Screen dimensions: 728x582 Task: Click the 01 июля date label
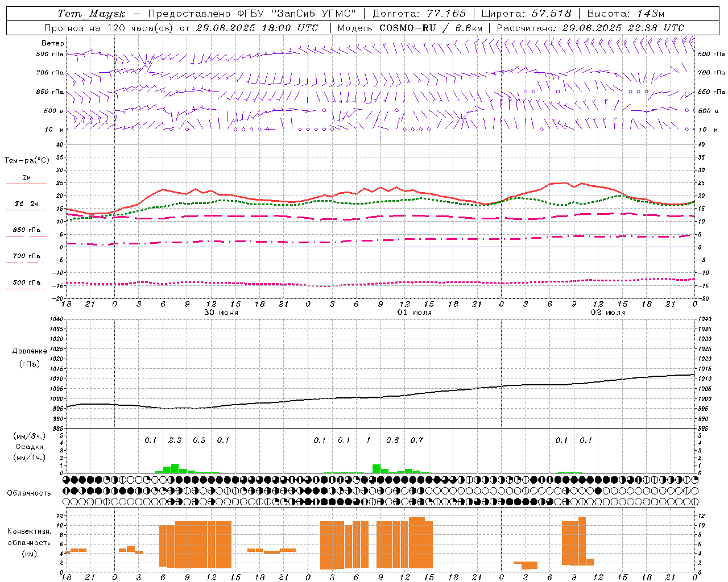(x=415, y=313)
